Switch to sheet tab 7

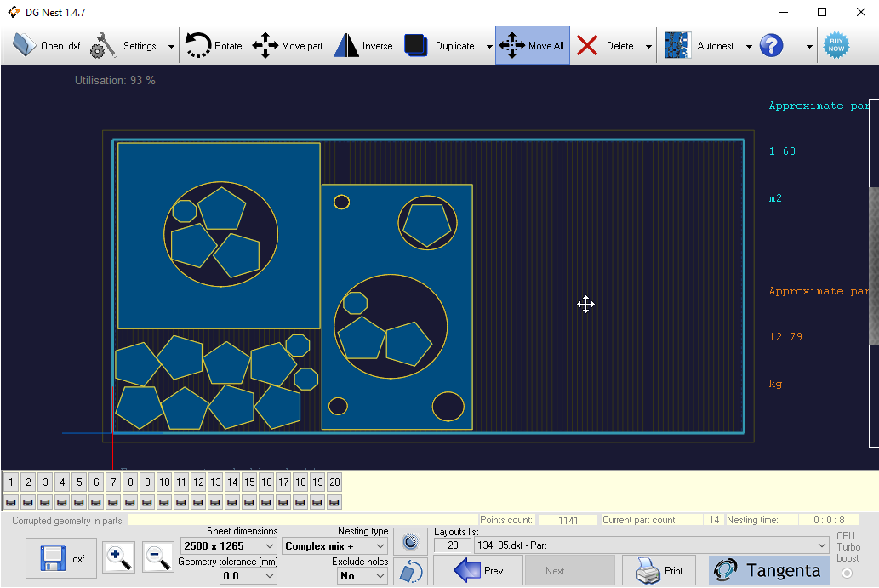(112, 482)
